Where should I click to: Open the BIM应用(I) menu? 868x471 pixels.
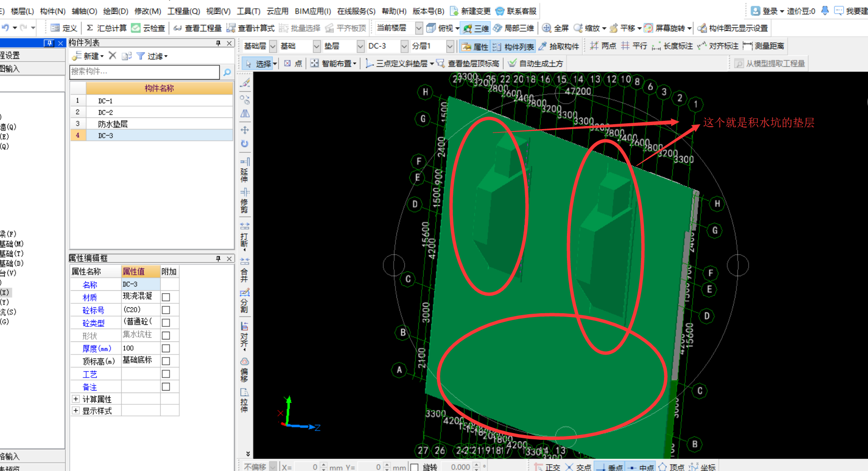coord(313,11)
